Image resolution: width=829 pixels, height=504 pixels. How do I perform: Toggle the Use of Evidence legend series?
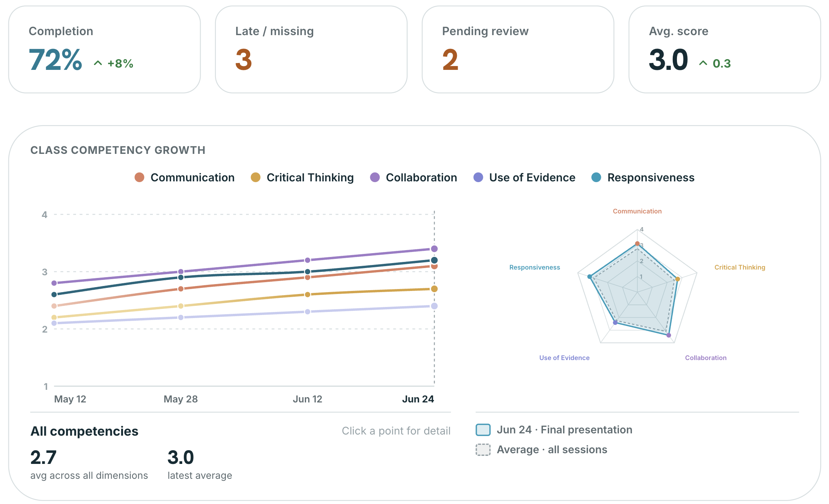525,178
